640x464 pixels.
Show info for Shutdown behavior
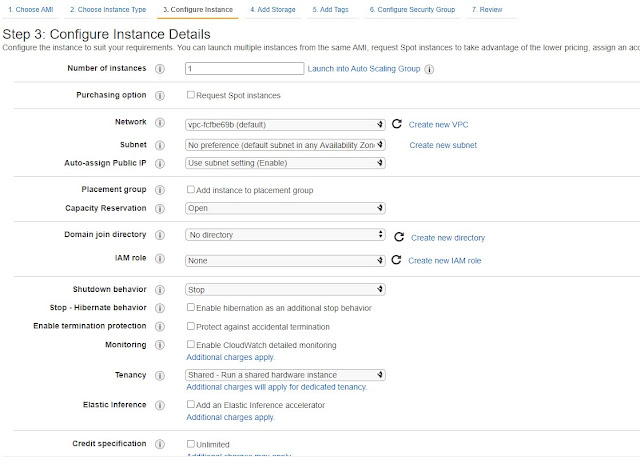(159, 289)
